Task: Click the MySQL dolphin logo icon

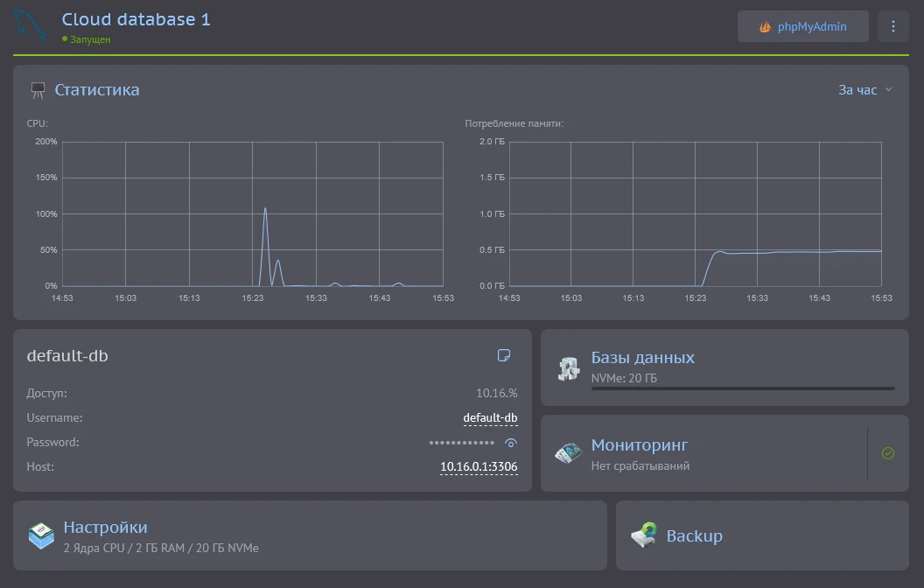Action: tap(30, 24)
